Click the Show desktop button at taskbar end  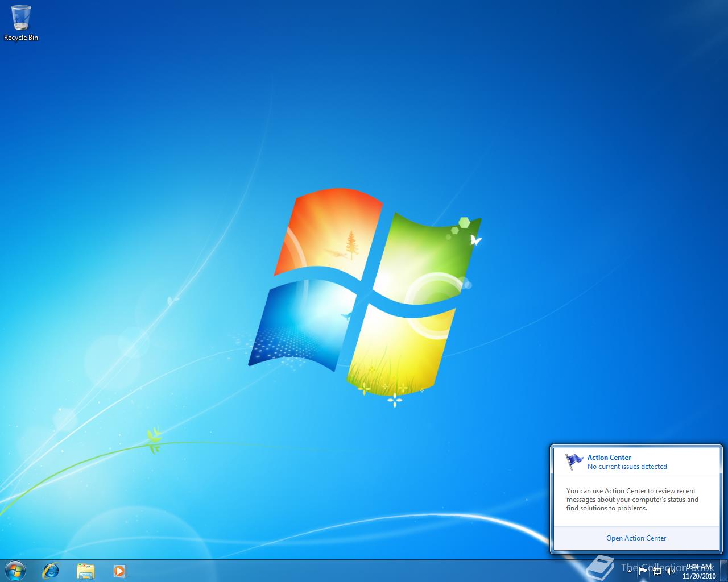[723, 571]
